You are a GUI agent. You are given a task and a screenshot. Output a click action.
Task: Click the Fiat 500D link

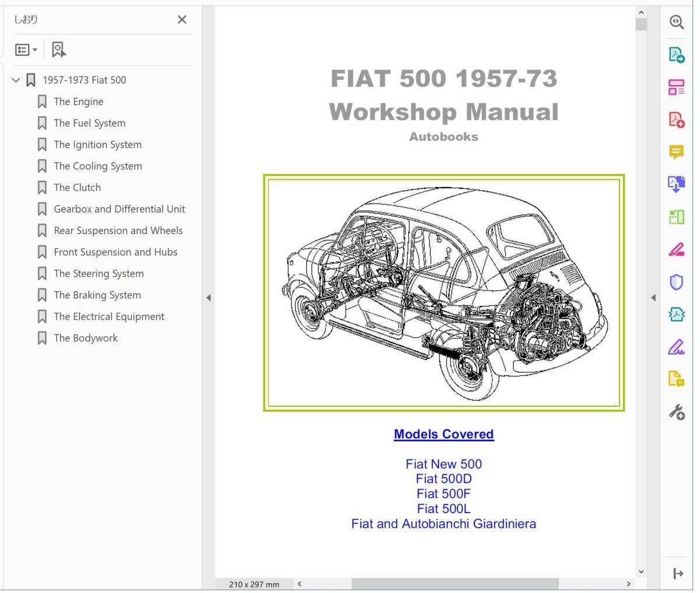(444, 479)
